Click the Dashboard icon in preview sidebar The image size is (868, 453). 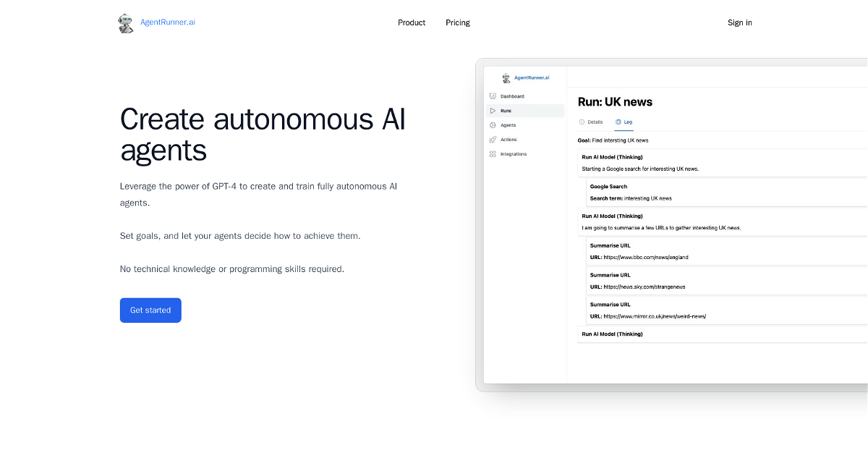click(x=493, y=96)
